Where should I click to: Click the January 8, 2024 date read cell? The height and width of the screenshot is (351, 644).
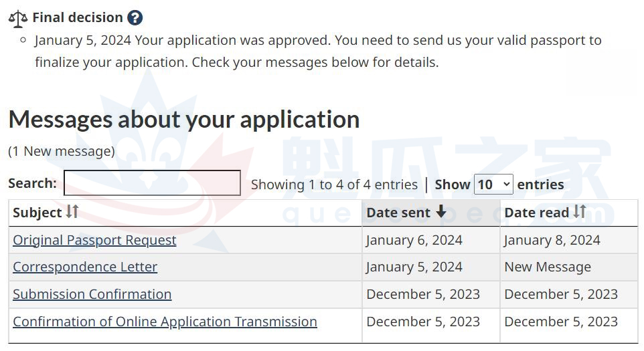(552, 240)
